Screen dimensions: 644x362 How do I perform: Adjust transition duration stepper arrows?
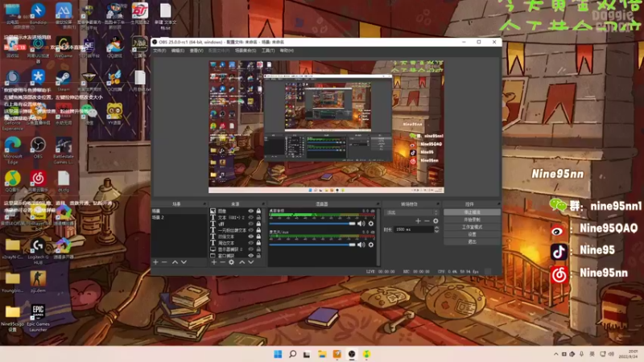click(436, 229)
